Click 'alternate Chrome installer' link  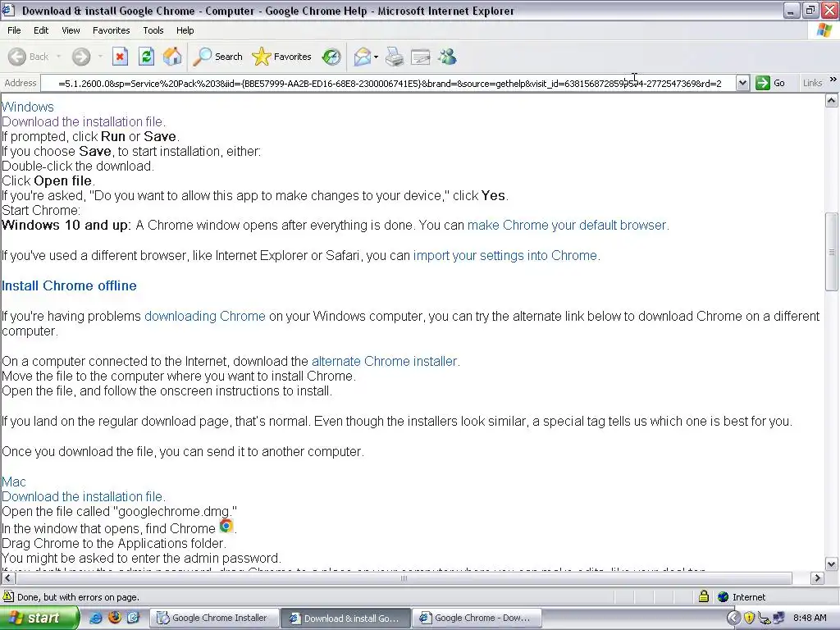[386, 361]
